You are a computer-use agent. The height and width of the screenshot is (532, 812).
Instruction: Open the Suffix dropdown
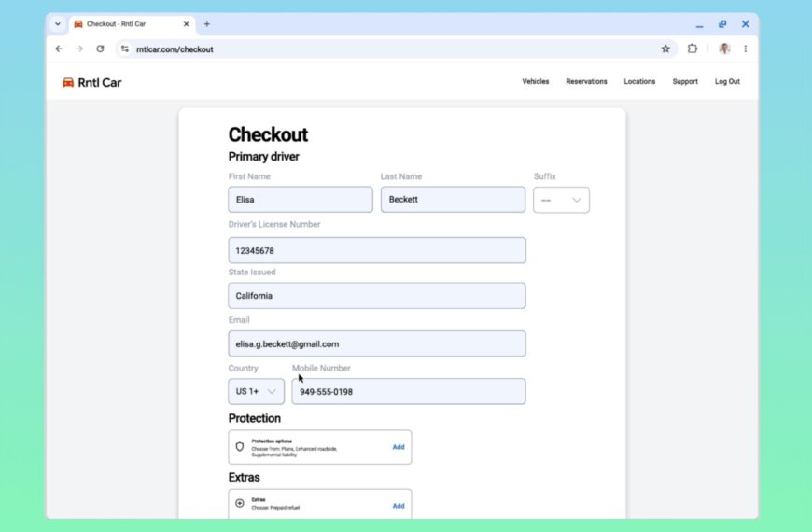pyautogui.click(x=561, y=200)
